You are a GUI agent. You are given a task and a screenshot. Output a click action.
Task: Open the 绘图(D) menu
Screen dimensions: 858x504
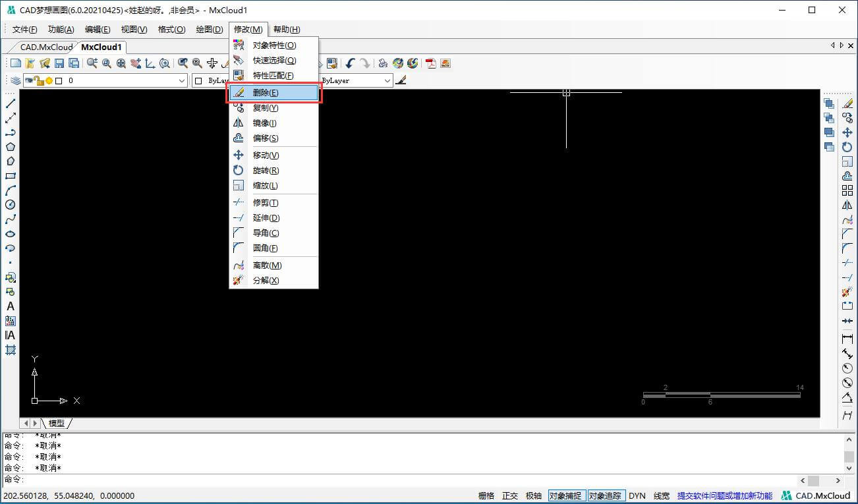coord(210,30)
